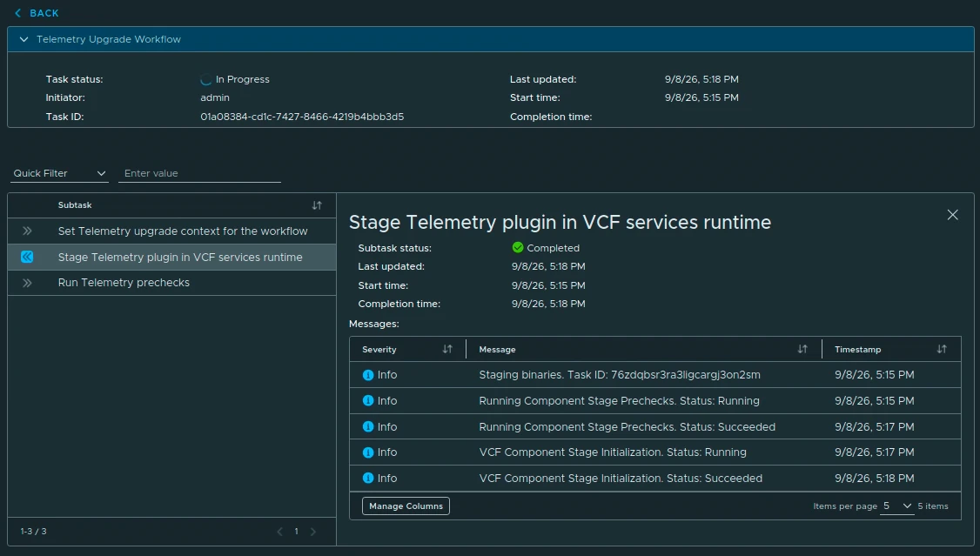
Task: Sort messages by Timestamp column
Action: coord(942,349)
